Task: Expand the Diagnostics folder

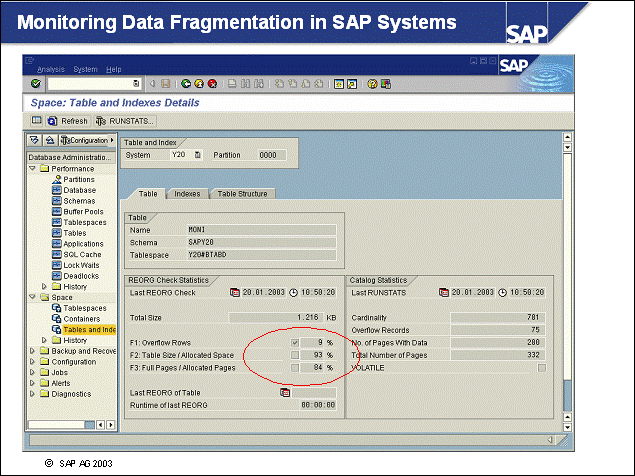Action: coord(32,394)
